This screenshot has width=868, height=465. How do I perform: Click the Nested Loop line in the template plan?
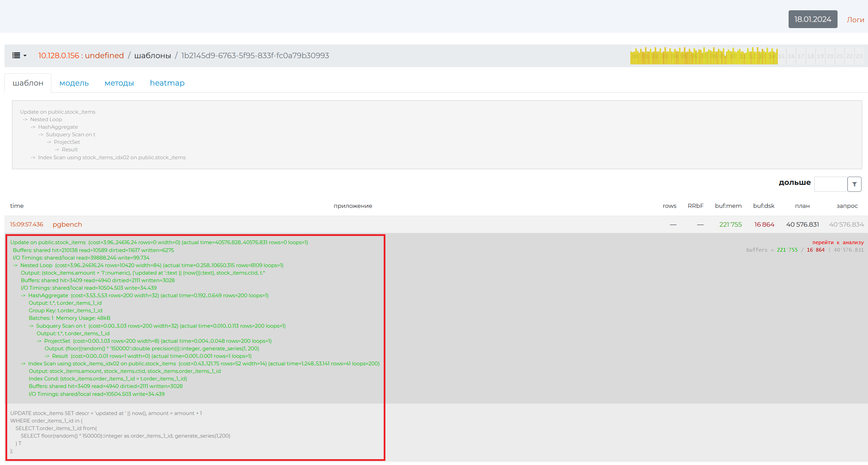point(46,120)
